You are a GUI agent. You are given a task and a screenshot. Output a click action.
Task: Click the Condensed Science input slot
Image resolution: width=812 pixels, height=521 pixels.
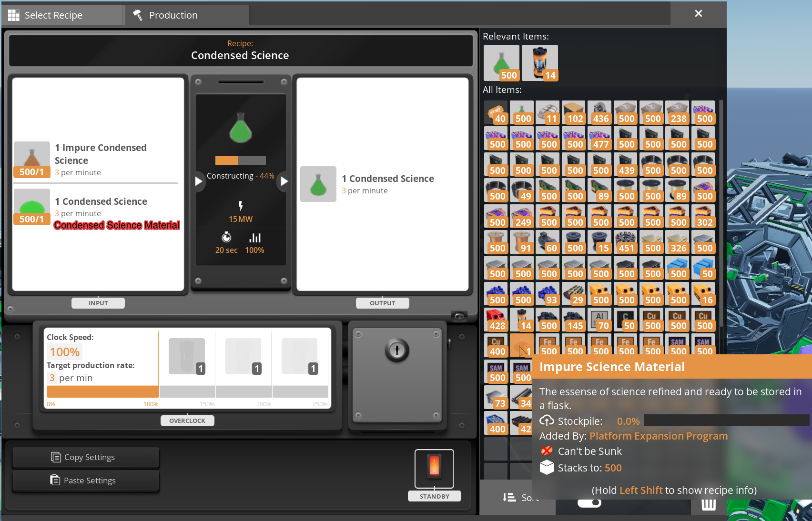(32, 207)
